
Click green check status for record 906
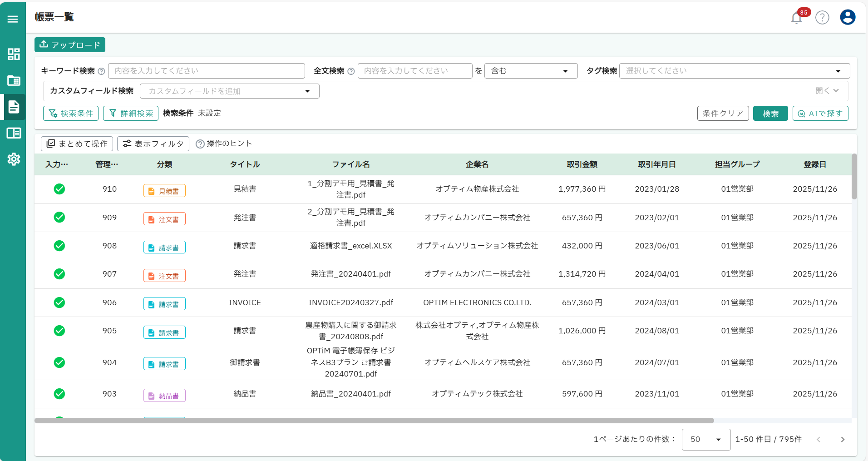click(x=59, y=302)
